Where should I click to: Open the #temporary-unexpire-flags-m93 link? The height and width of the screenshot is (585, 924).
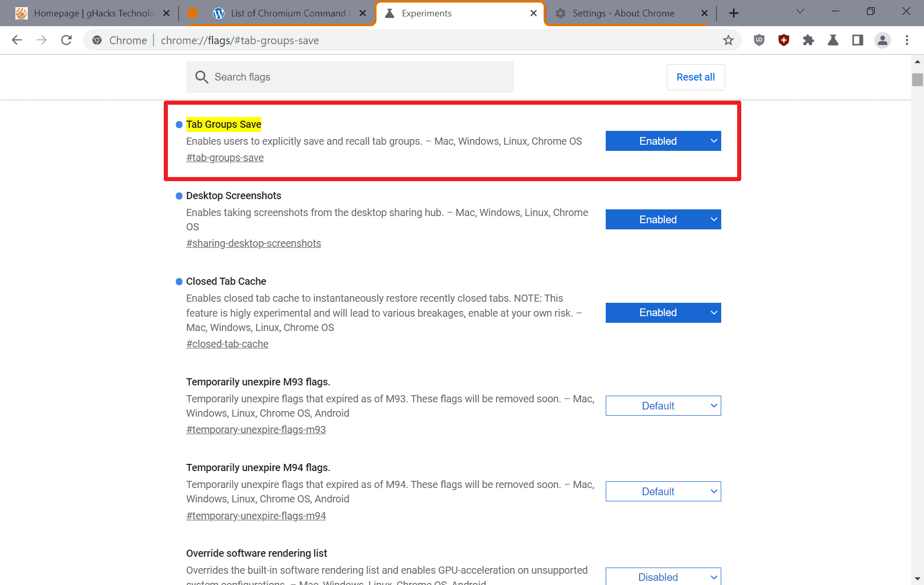256,430
